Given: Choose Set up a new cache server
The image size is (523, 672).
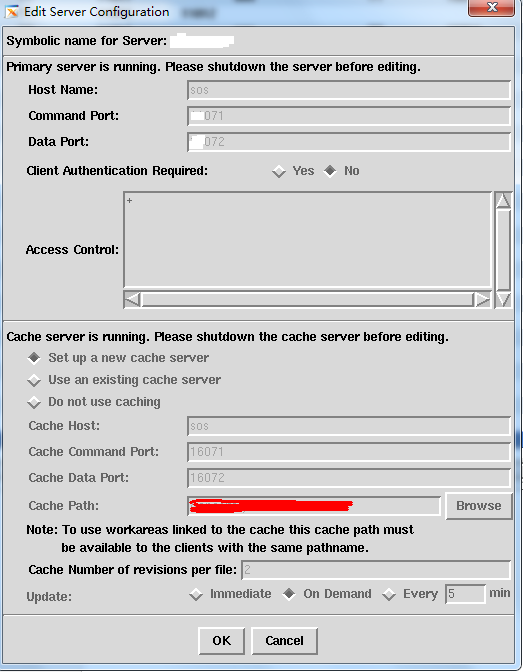Looking at the screenshot, I should [x=34, y=358].
